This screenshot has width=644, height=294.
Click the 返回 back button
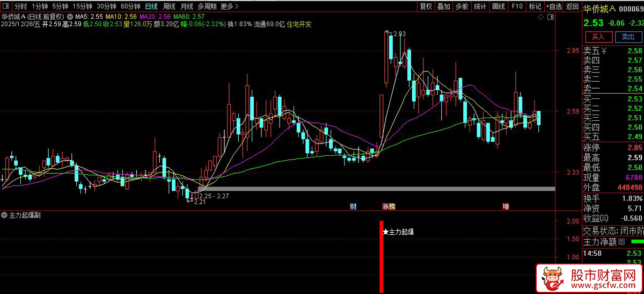[572, 6]
